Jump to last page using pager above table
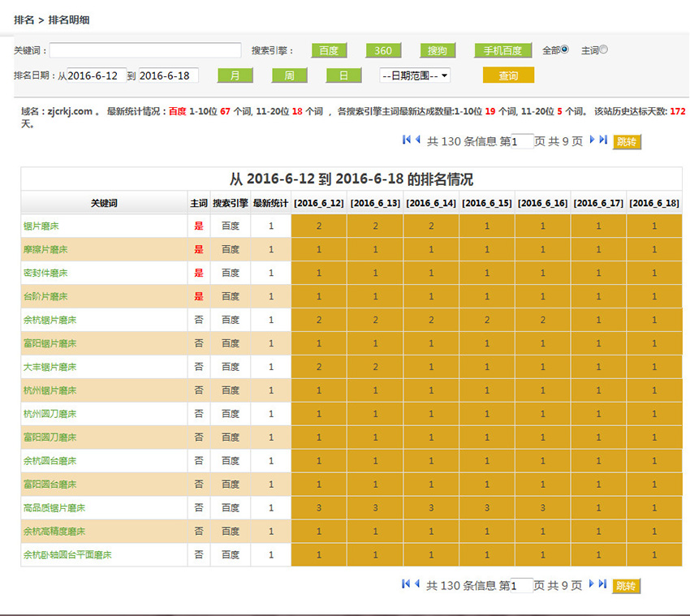Screen dimensions: 690x616 tap(603, 140)
